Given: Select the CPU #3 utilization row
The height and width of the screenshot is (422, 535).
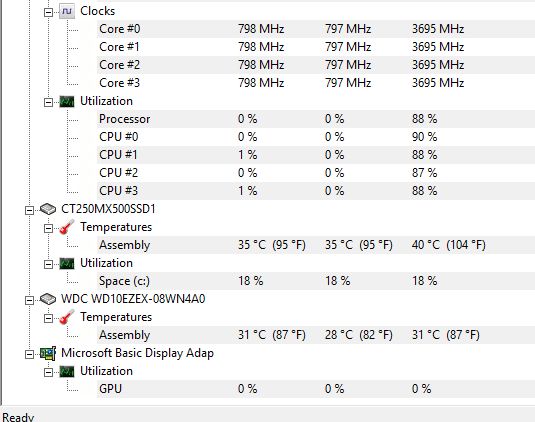Looking at the screenshot, I should pos(316,191).
